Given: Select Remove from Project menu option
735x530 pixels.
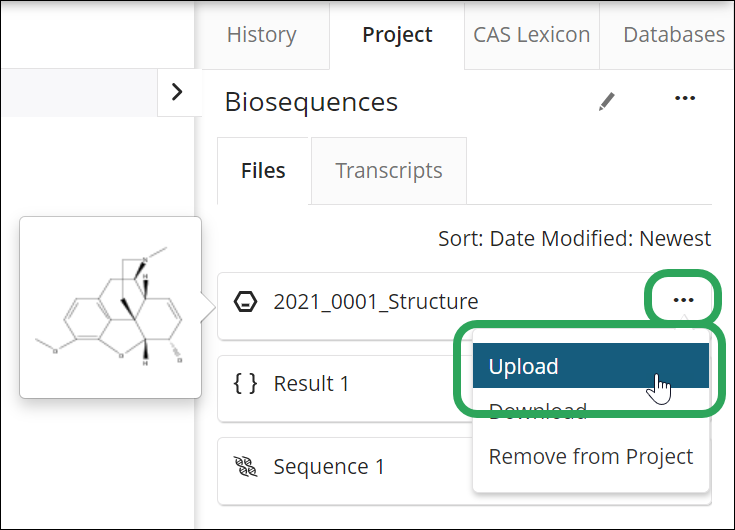Looking at the screenshot, I should pos(590,456).
